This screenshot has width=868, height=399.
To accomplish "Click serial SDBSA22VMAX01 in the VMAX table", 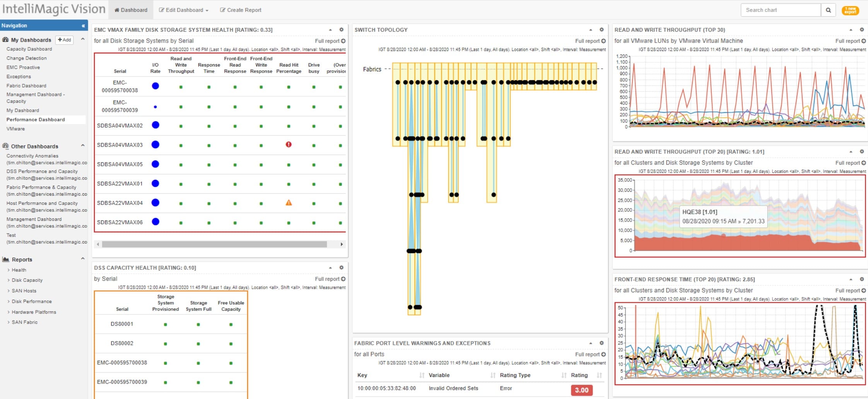I will click(x=120, y=184).
